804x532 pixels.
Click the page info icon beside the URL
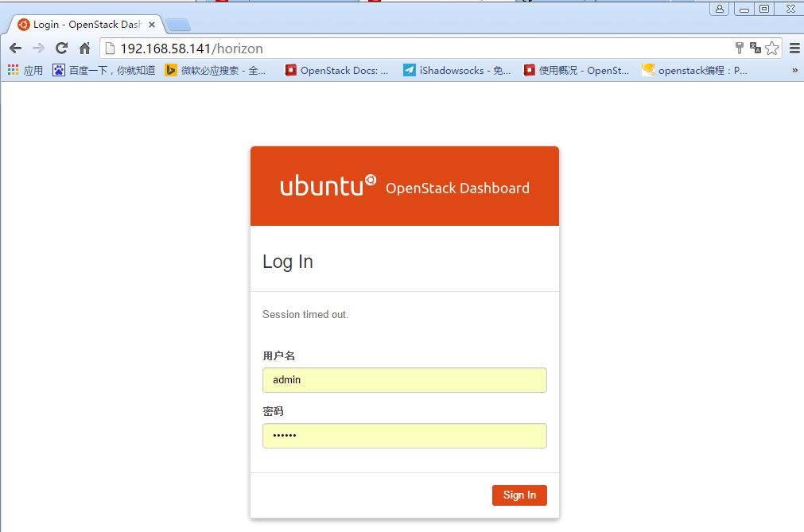(109, 49)
